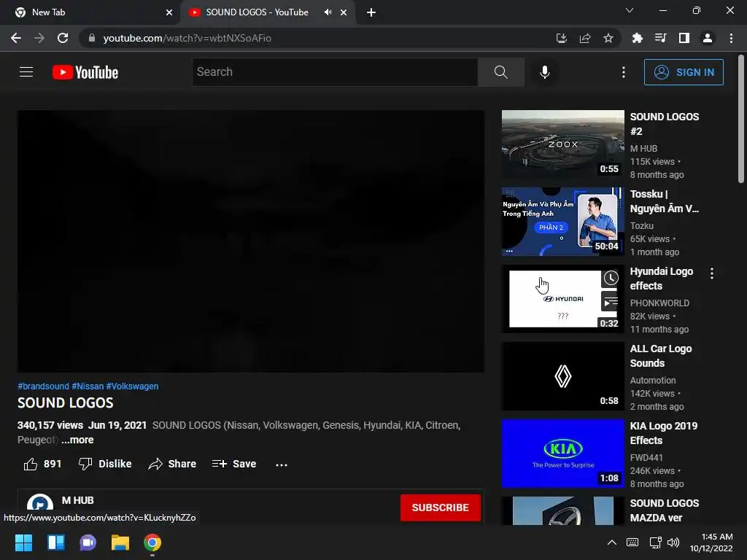Screen dimensions: 747x560
Task: Go back in browser history
Action: 16,38
